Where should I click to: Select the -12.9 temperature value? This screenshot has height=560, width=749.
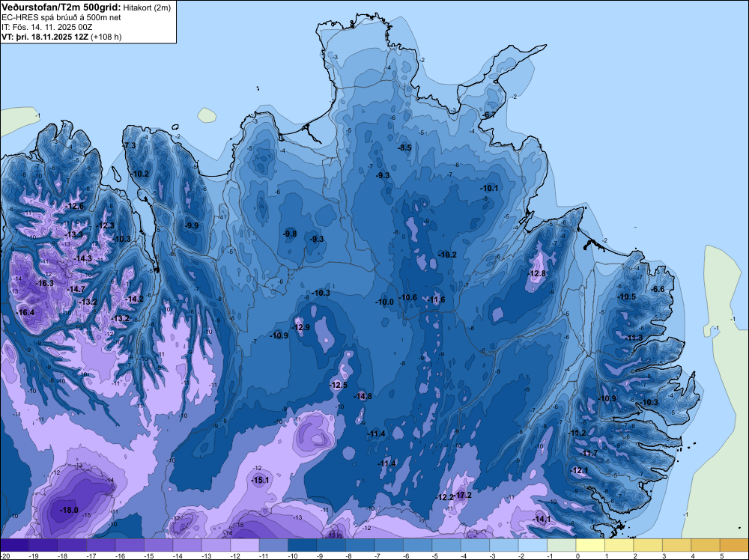(301, 327)
